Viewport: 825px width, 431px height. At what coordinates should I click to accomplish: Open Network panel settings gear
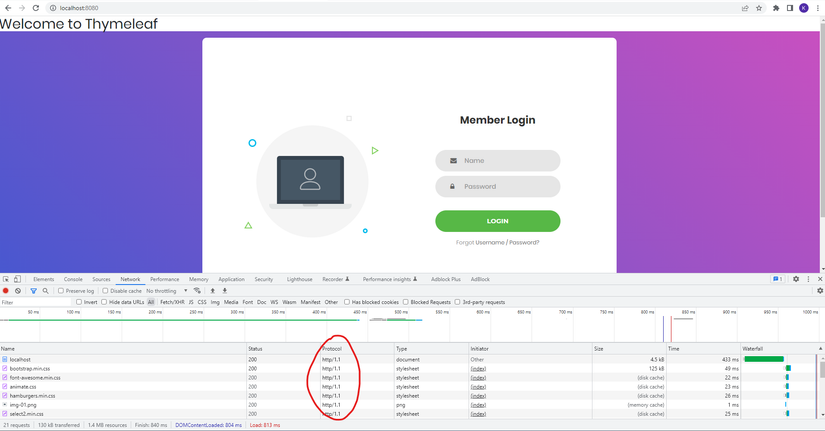[820, 290]
